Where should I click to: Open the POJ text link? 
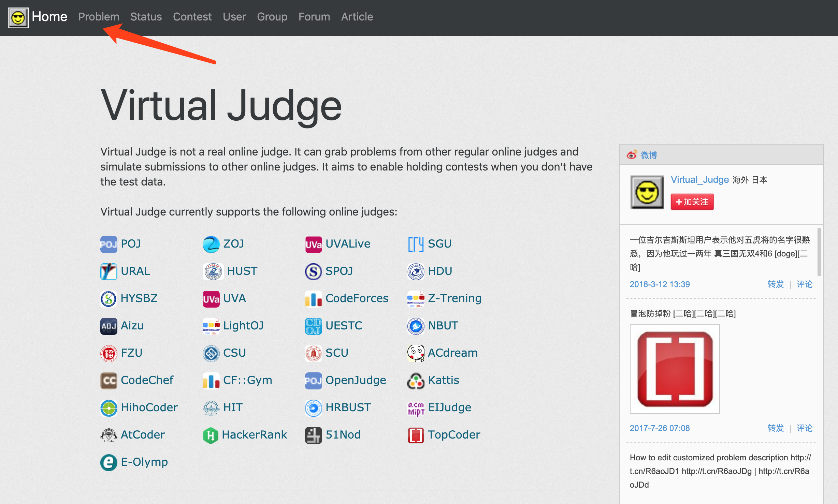point(131,243)
